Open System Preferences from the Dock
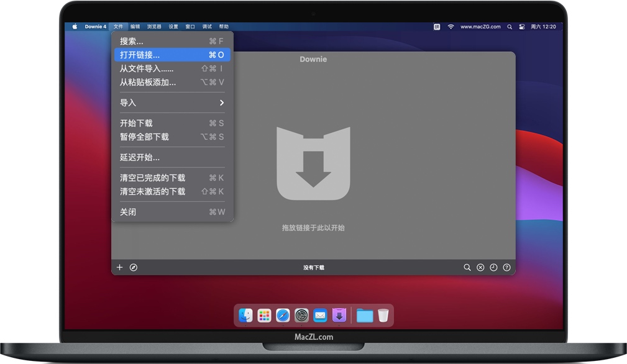This screenshot has width=627, height=364. (x=301, y=316)
